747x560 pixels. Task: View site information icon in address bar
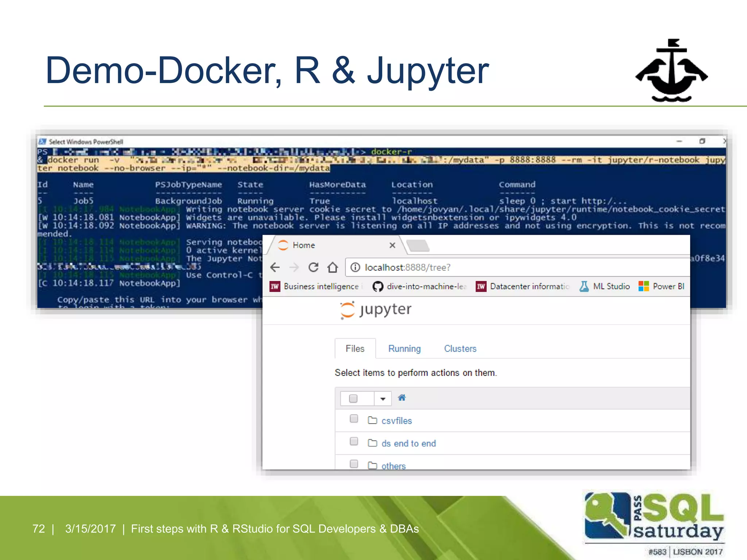[355, 267]
